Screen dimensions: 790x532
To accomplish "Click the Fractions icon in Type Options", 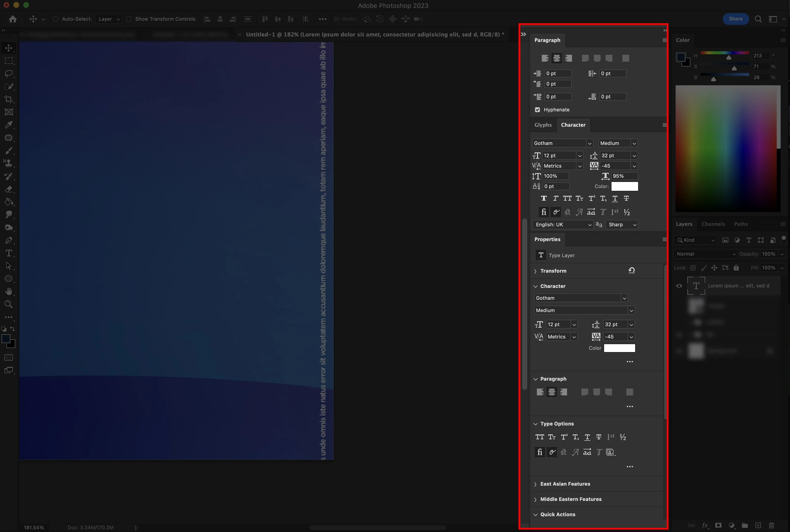I will click(623, 437).
